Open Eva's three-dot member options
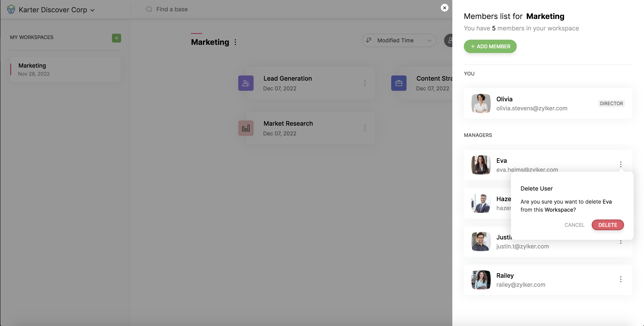Viewport: 644px width, 326px height. pyautogui.click(x=620, y=164)
